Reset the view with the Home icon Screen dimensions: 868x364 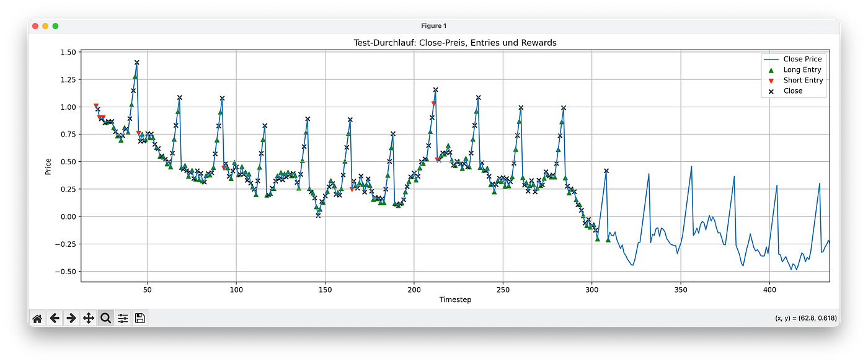pyautogui.click(x=37, y=317)
